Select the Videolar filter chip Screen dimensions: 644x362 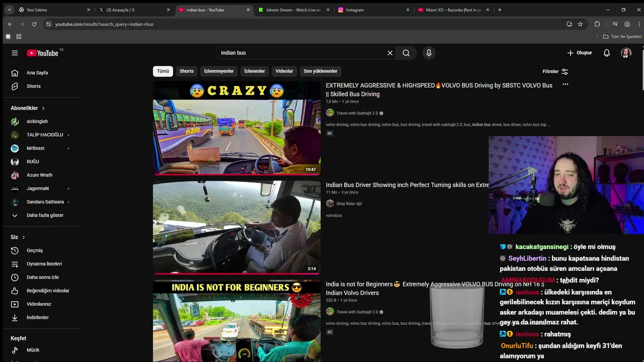[284, 71]
